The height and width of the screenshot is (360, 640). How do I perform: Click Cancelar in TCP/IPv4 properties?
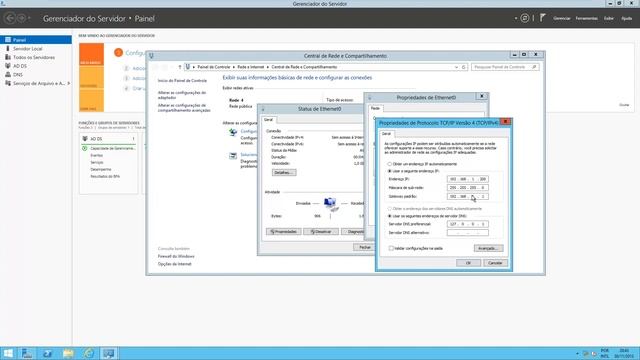click(x=496, y=263)
